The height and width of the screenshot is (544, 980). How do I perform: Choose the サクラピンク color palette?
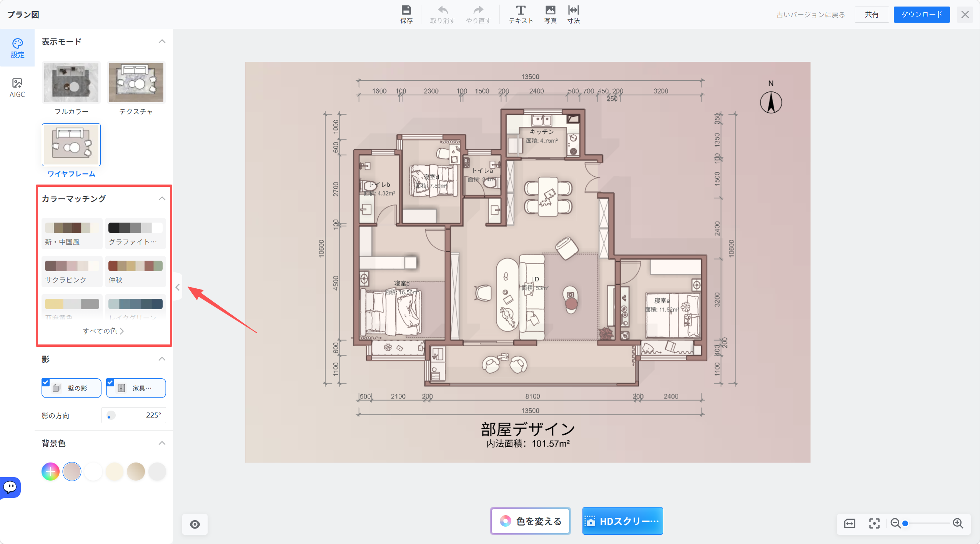coord(72,271)
